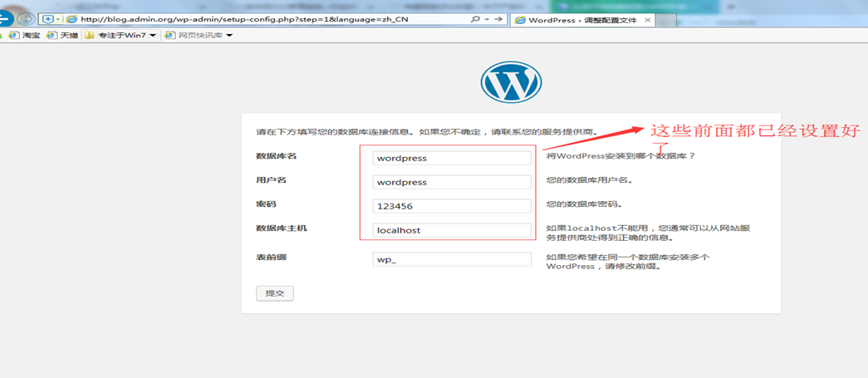Screen dimensions: 868x378
Task: Open address bar autocomplete dropdown arrow
Action: pyautogui.click(x=487, y=19)
